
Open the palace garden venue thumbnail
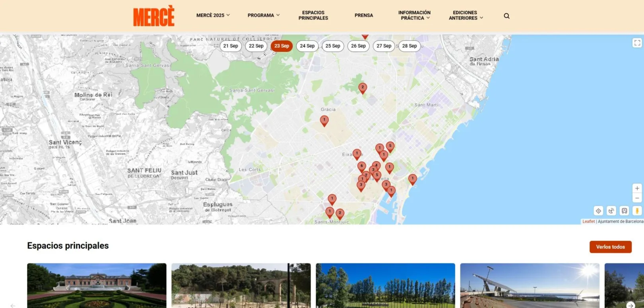97,285
